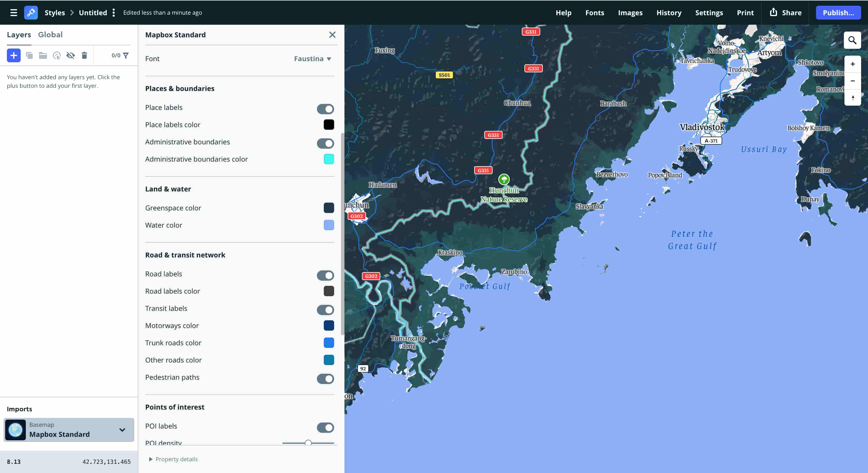Open the hamburger menu
The height and width of the screenshot is (473, 868).
[x=13, y=12]
